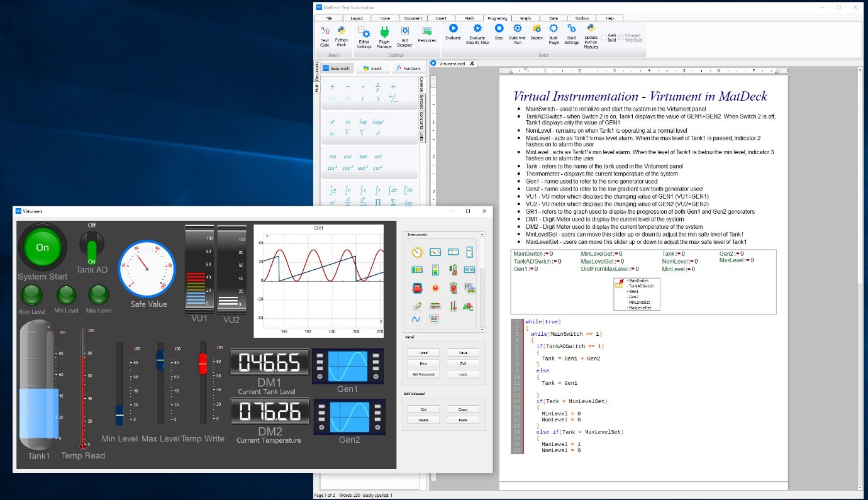Click the Stop script icon

[x=499, y=29]
